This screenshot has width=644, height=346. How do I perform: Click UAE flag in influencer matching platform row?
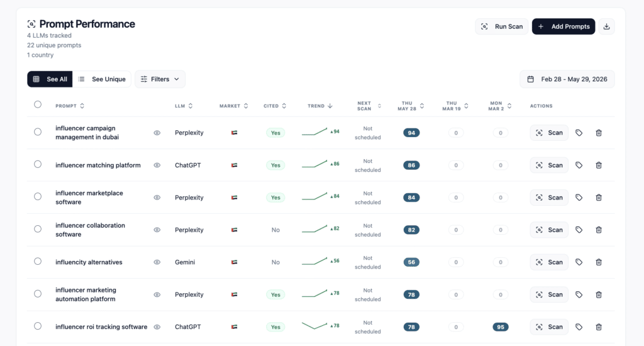[234, 165]
